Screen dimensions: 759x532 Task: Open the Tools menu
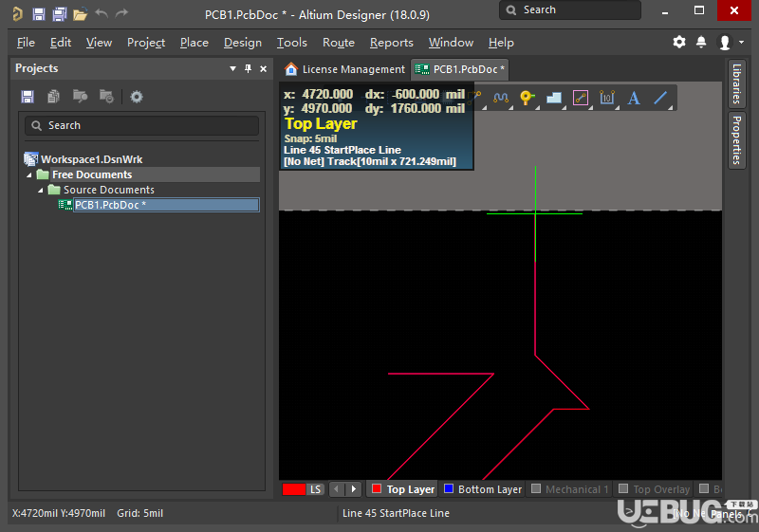click(292, 43)
